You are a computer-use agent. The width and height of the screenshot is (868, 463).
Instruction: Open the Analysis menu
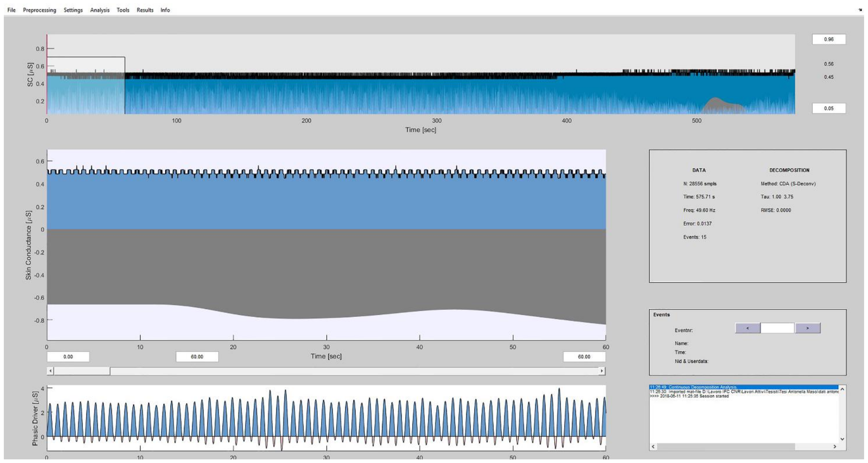[x=100, y=10]
